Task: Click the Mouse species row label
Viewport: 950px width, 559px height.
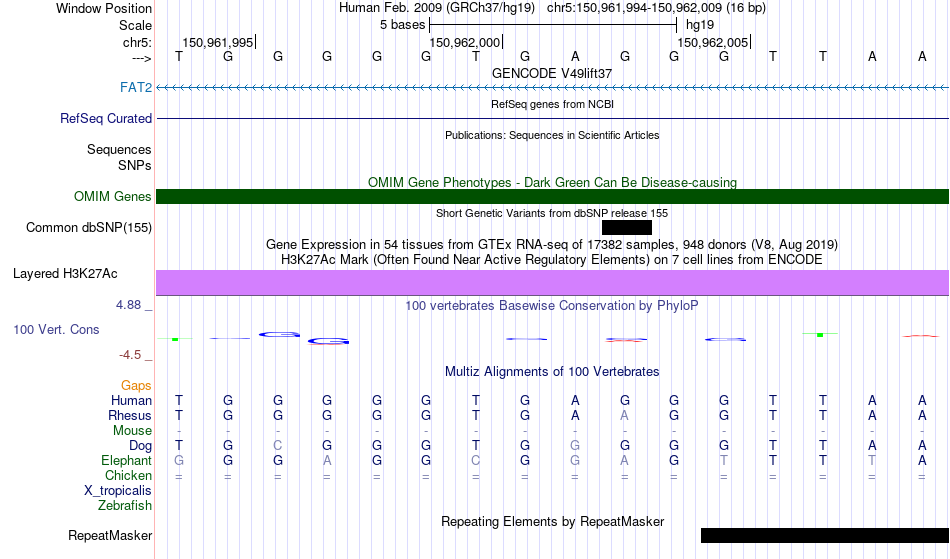Action: pos(132,431)
